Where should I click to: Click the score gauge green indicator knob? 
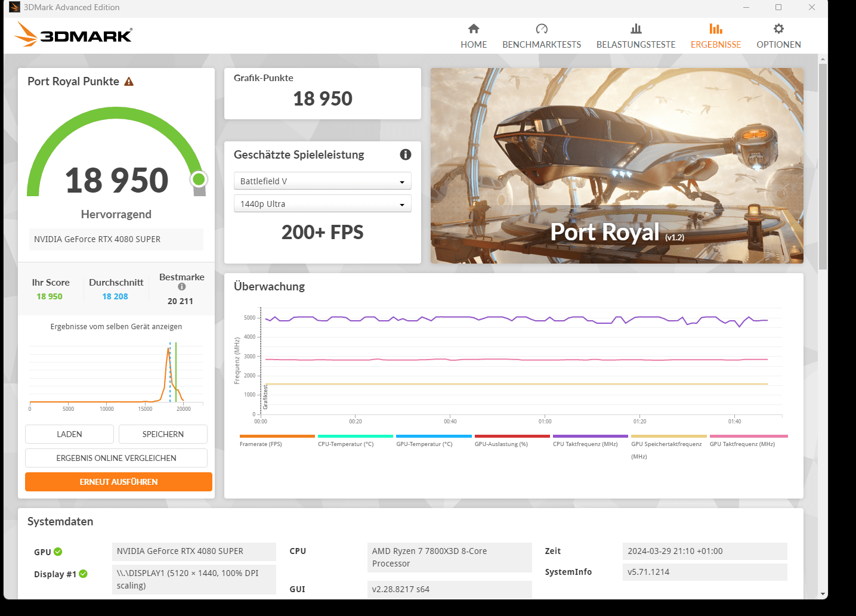pos(199,179)
